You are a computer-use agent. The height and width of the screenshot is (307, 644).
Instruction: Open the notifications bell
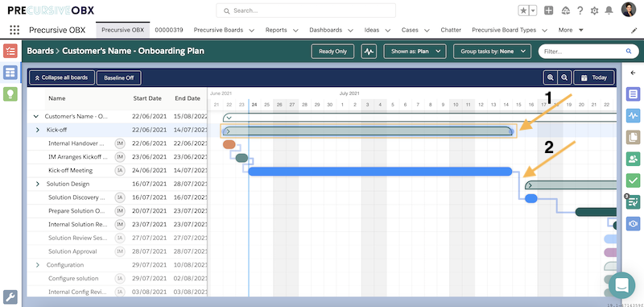609,11
